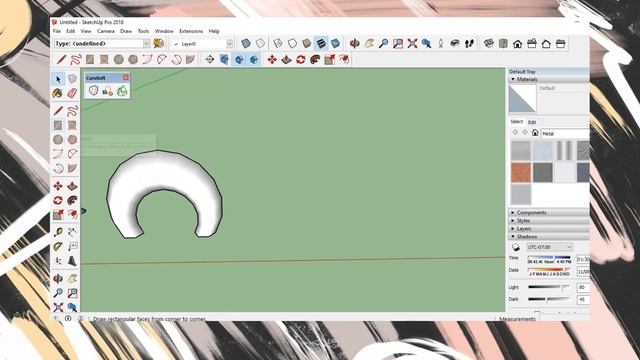Open the File menu

click(x=57, y=31)
